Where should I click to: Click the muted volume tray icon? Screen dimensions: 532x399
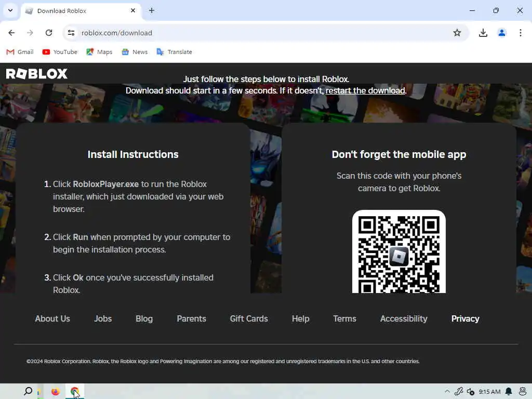470,392
